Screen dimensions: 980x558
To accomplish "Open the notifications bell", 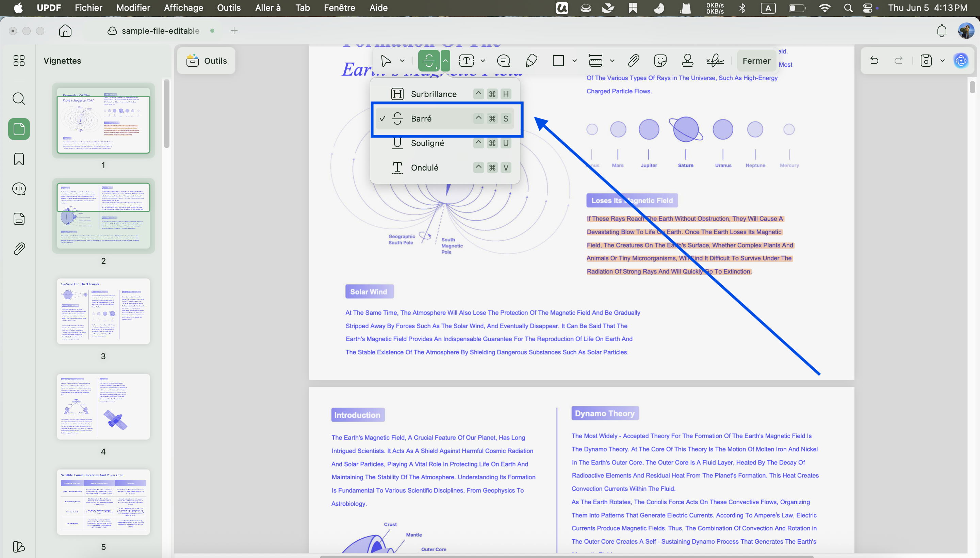I will click(942, 31).
